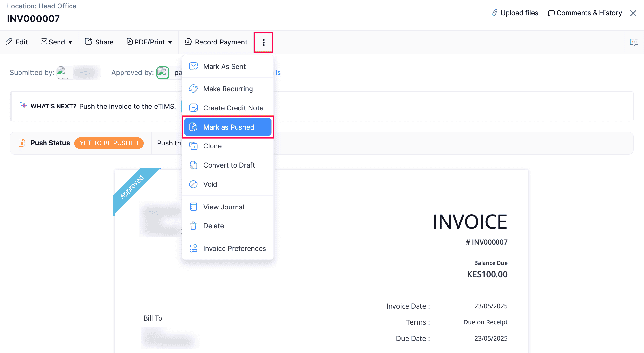Open Comments & History panel

(x=585, y=13)
